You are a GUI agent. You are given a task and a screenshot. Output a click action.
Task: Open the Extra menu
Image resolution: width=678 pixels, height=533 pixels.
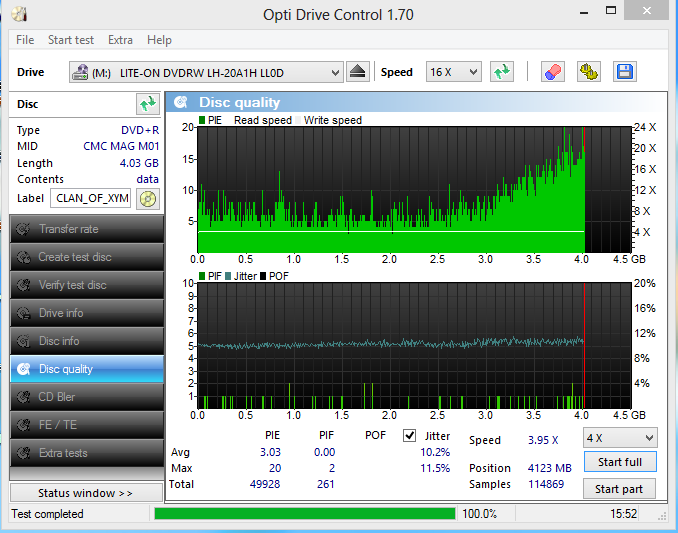click(120, 40)
